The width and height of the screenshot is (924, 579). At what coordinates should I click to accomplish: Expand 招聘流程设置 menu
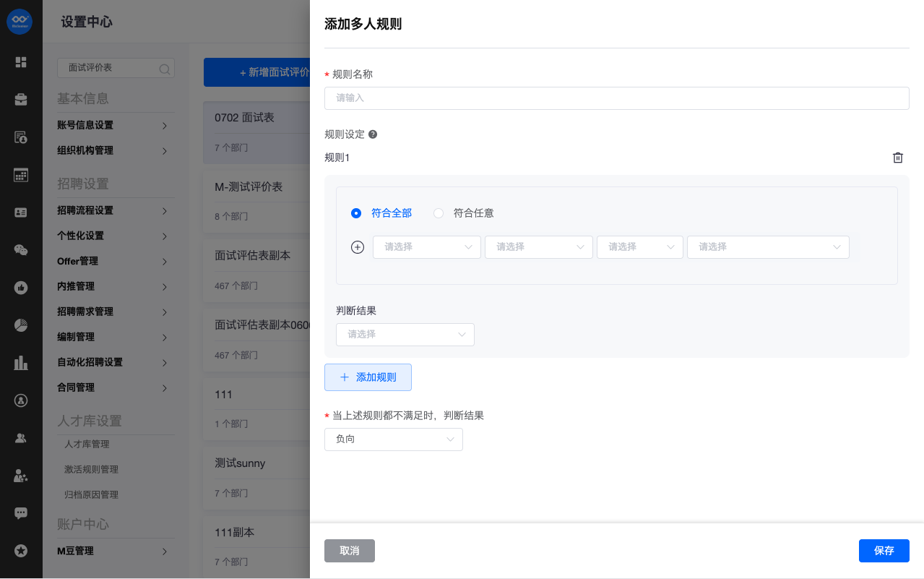click(116, 210)
